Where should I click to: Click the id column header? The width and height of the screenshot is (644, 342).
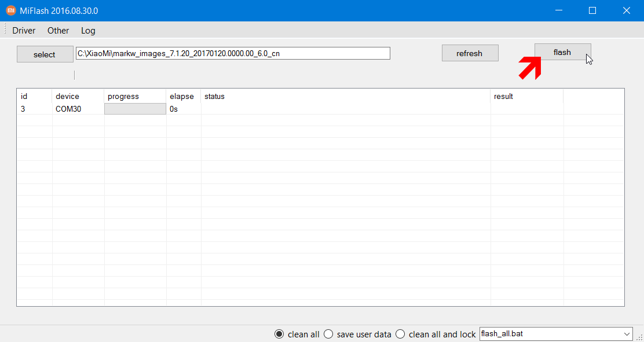(35, 97)
